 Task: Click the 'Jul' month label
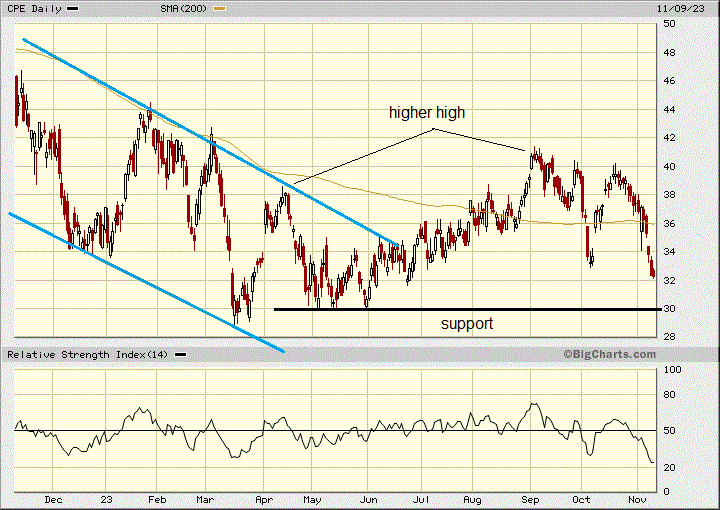click(x=421, y=499)
